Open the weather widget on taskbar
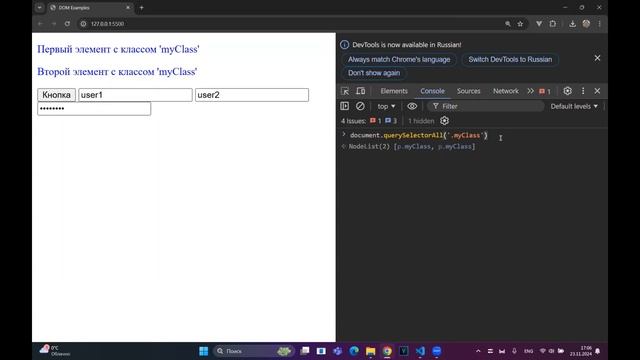This screenshot has width=640, height=360. 55,351
